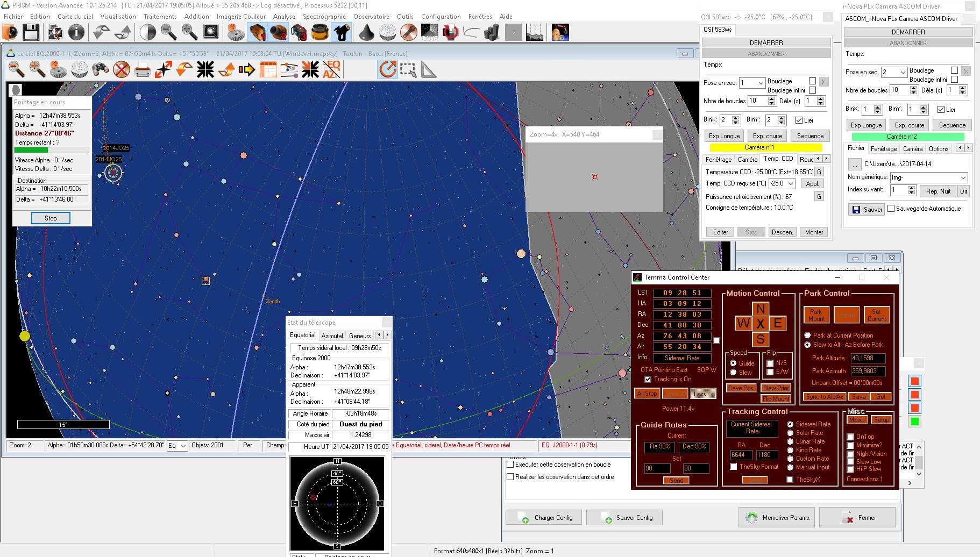Click the floppy disk save icon

31,33
